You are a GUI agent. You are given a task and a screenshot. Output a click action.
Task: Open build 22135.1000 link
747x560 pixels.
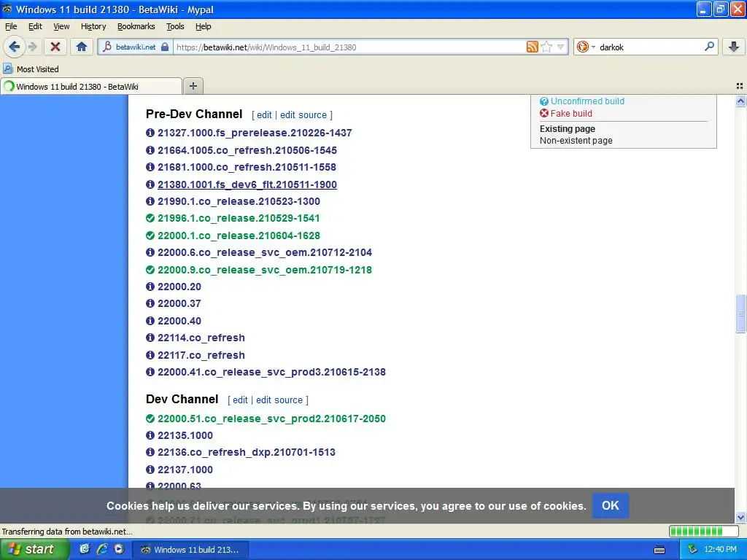(x=185, y=435)
